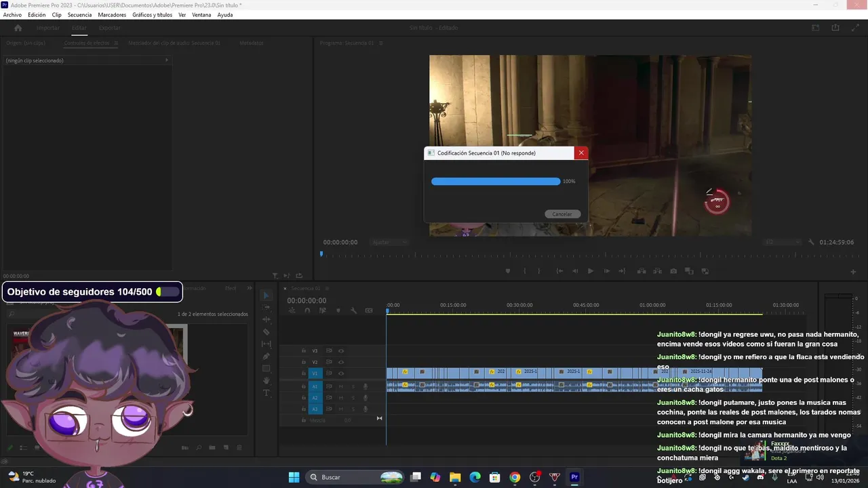
Task: Switch to the Exportar tab
Action: point(109,28)
